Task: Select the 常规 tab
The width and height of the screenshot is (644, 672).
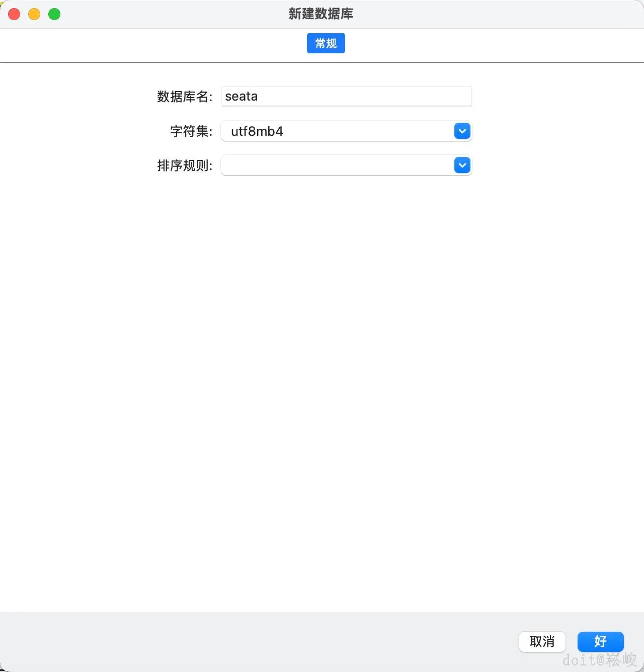Action: 326,43
